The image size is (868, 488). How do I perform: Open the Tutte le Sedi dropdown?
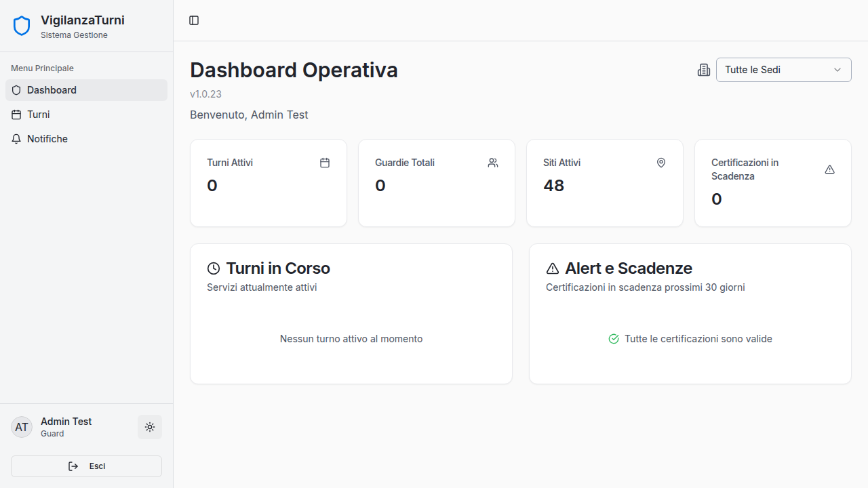783,70
